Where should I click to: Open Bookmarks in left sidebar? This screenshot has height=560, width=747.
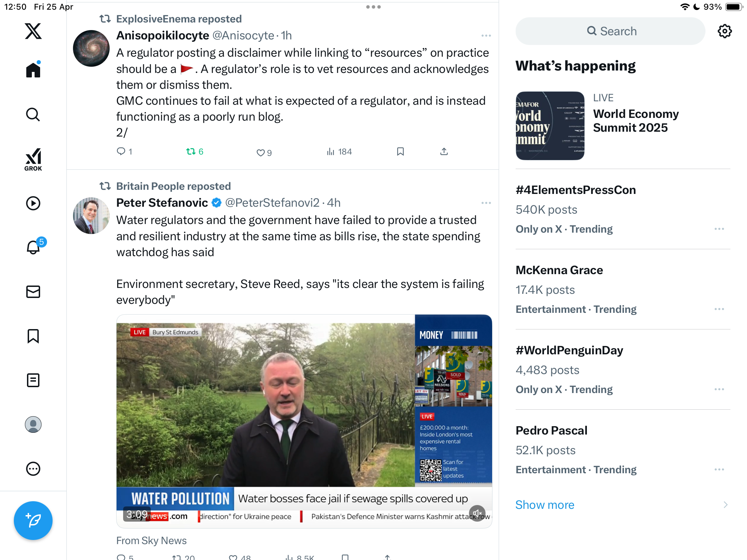33,336
